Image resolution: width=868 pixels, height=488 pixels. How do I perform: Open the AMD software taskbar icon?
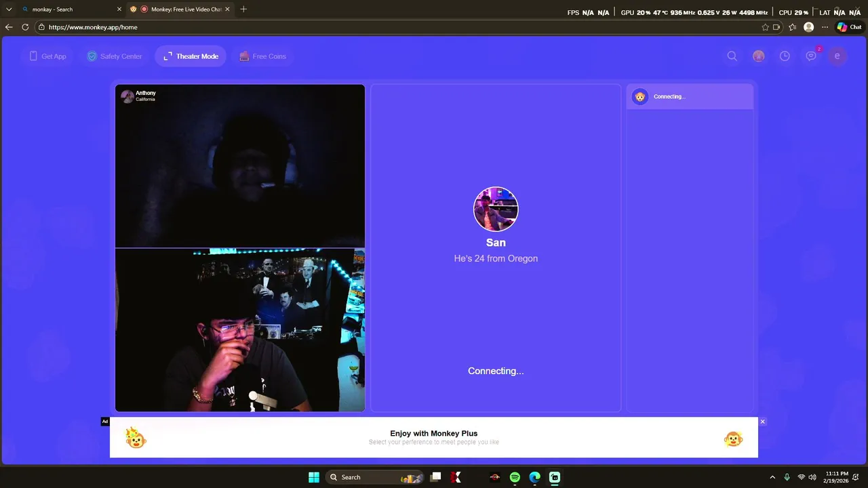[495, 477]
